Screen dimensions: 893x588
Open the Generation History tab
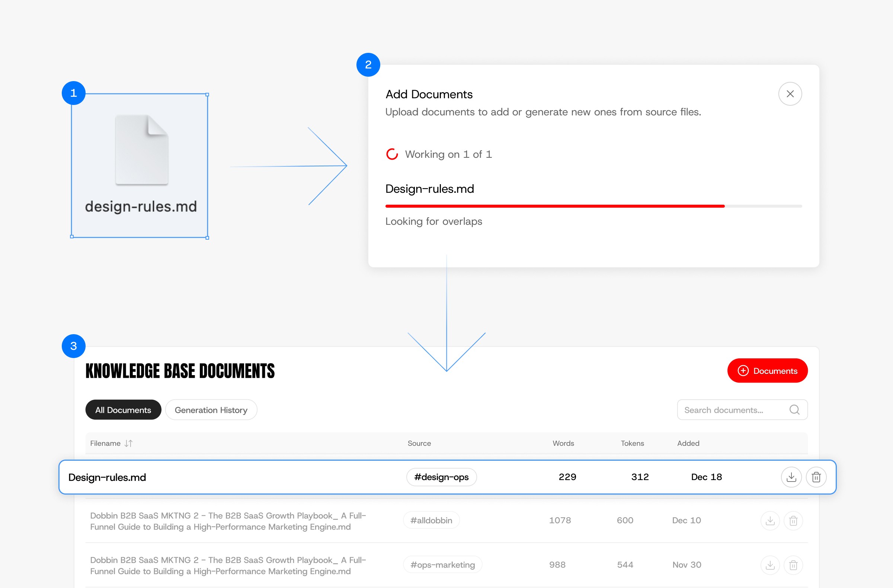(211, 410)
